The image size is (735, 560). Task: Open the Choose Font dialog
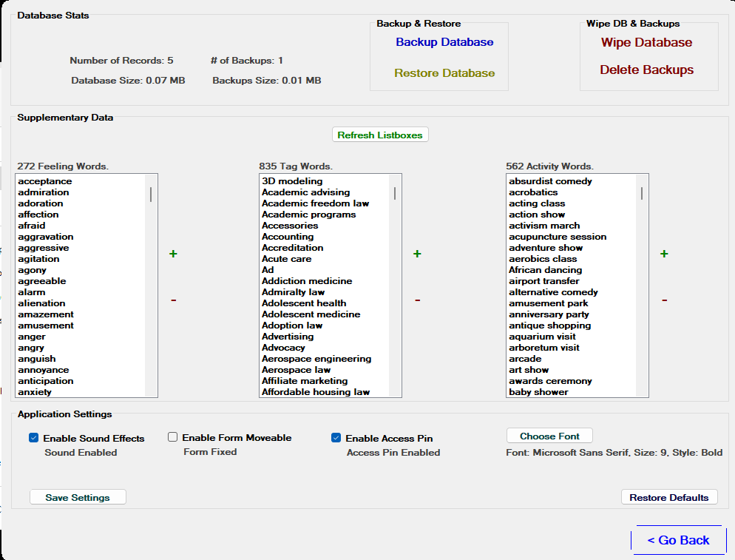(x=549, y=436)
